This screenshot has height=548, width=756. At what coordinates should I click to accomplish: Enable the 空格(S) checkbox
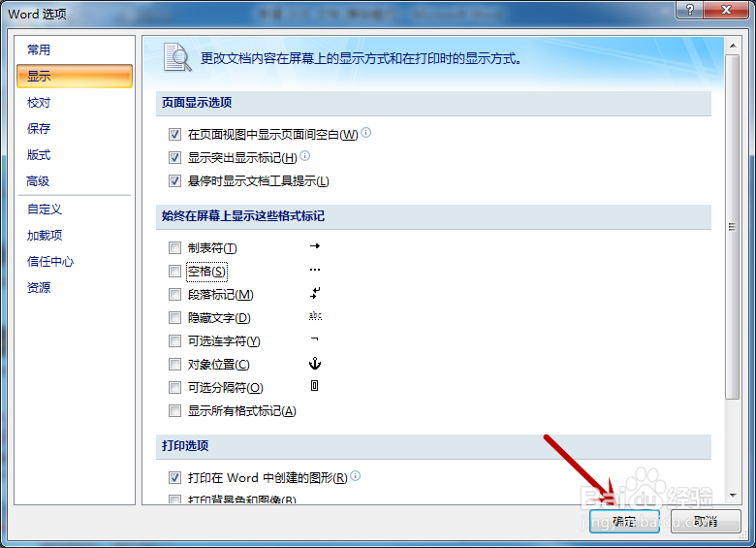pos(174,272)
